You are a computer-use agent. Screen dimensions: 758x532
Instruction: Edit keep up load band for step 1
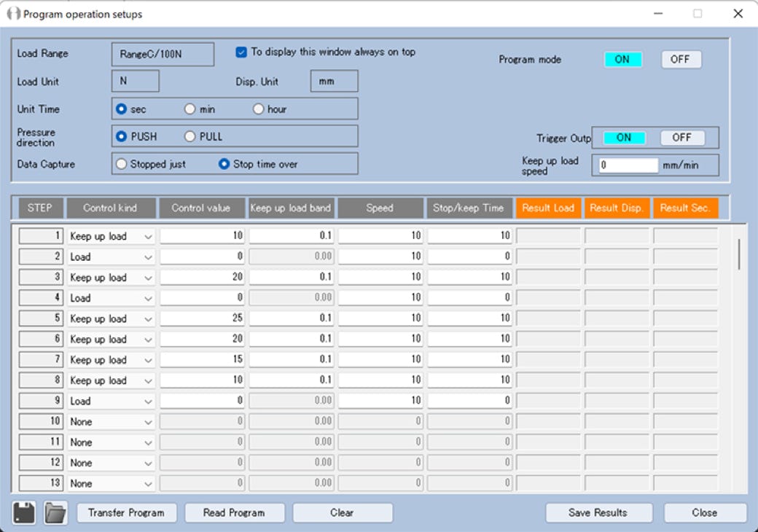292,236
